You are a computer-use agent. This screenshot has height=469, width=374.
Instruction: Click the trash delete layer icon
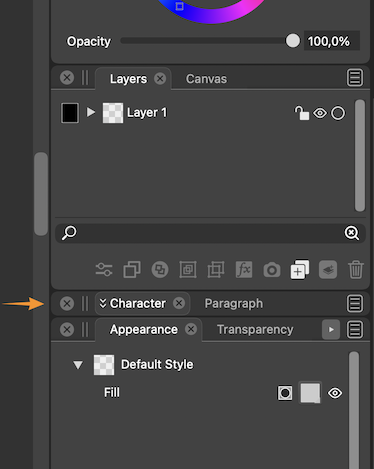click(356, 269)
